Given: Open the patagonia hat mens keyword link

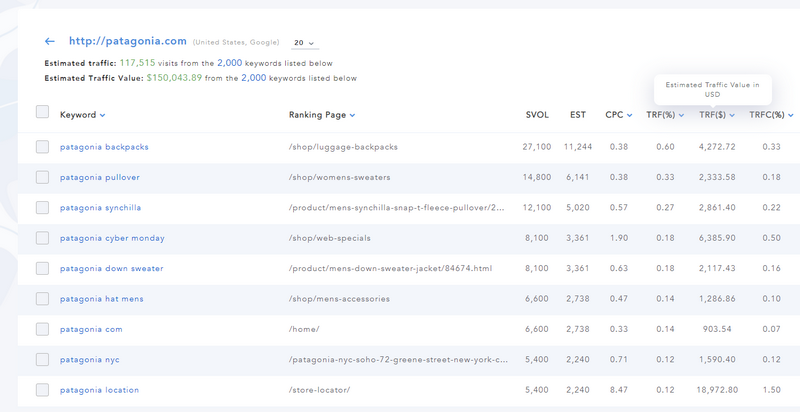Looking at the screenshot, I should (x=102, y=299).
